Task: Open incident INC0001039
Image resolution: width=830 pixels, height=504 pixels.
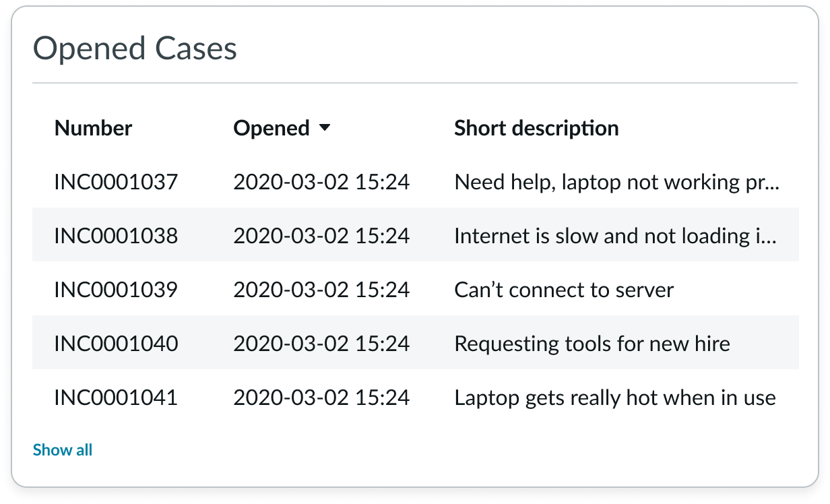Action: [116, 290]
